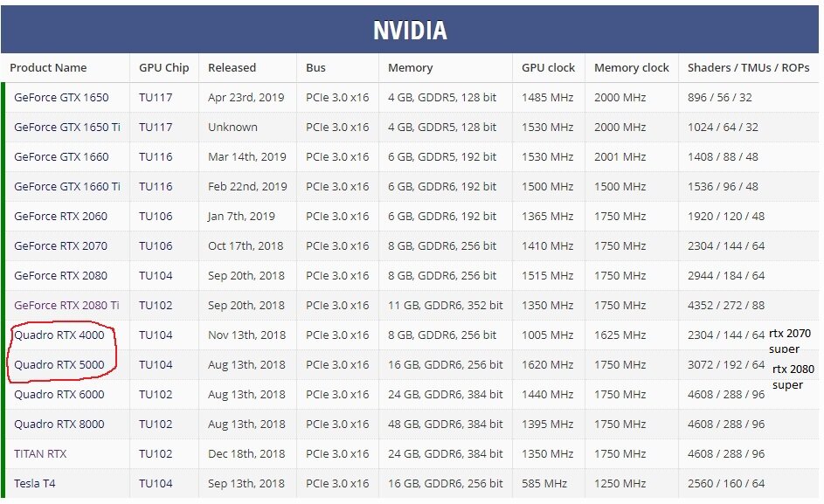Select the Quadro RTX 6000 product name

pos(59,394)
